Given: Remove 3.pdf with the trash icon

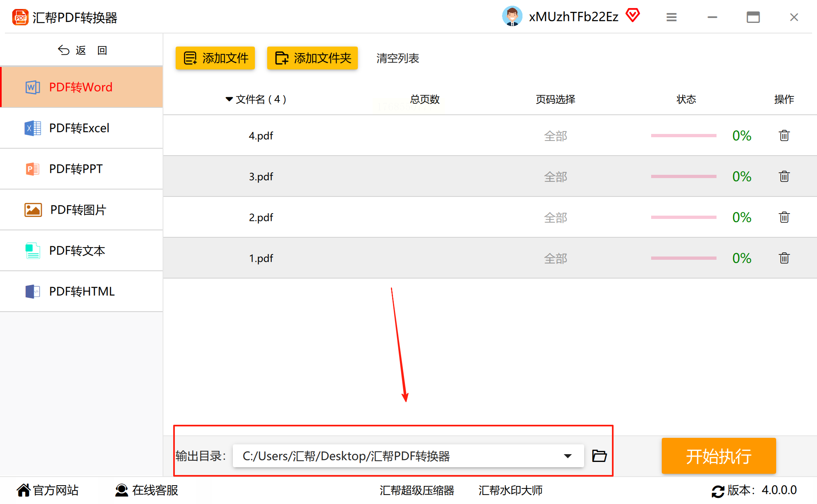Looking at the screenshot, I should (x=784, y=176).
